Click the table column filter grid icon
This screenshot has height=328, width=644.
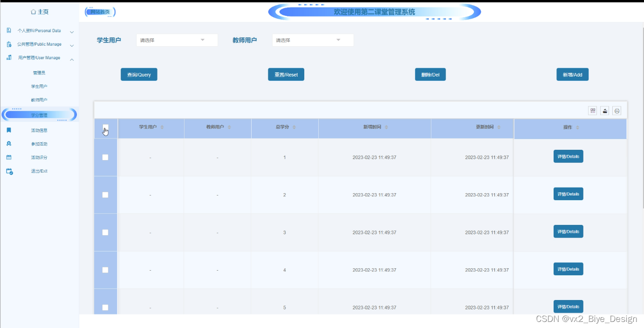tap(593, 111)
